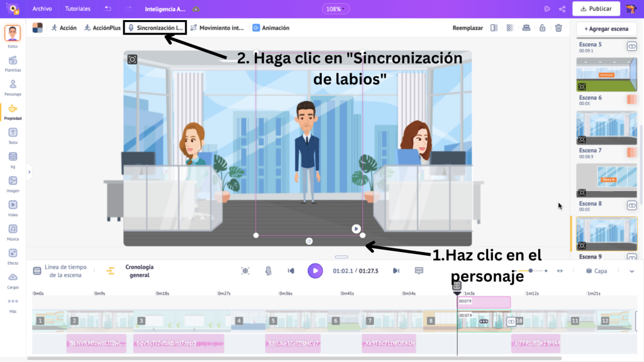The width and height of the screenshot is (644, 362).
Task: Click the transition icon between timeline scenes 9 and 10
Action: tap(511, 321)
